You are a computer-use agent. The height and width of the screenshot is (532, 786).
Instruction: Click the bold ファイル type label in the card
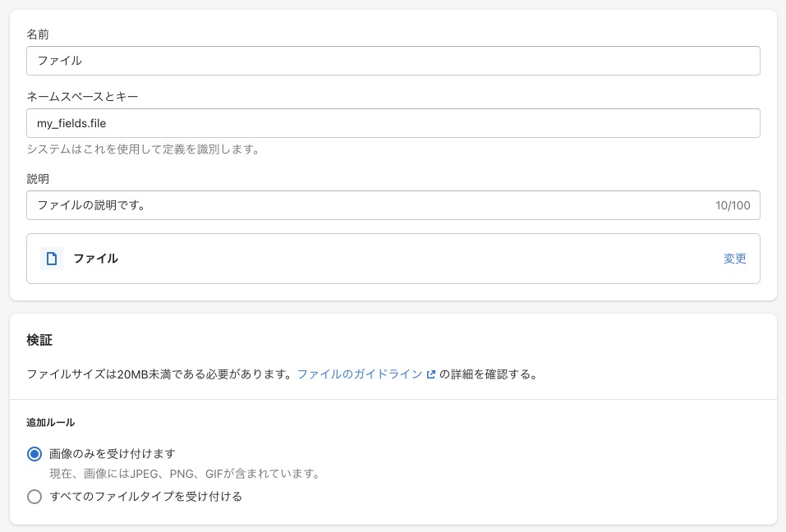[x=96, y=259]
